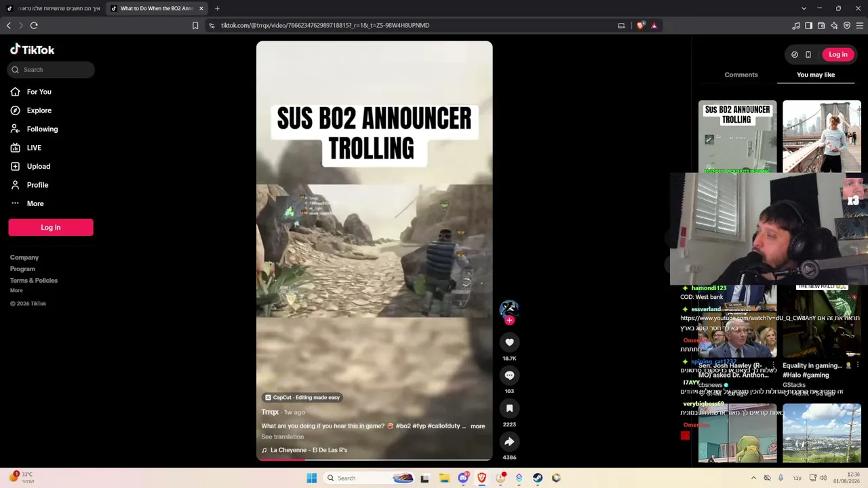Click See translation under the description

tap(283, 437)
